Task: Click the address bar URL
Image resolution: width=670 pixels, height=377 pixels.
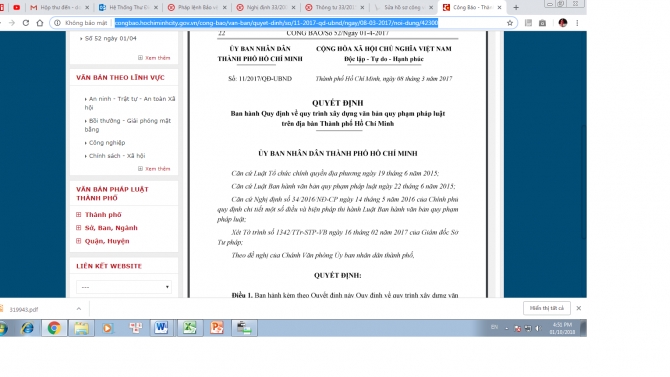Action: click(x=276, y=23)
